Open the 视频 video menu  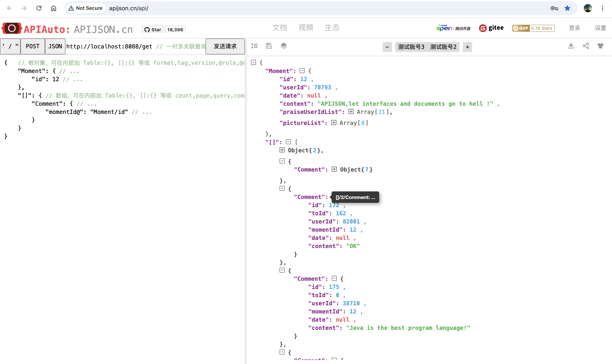point(306,27)
